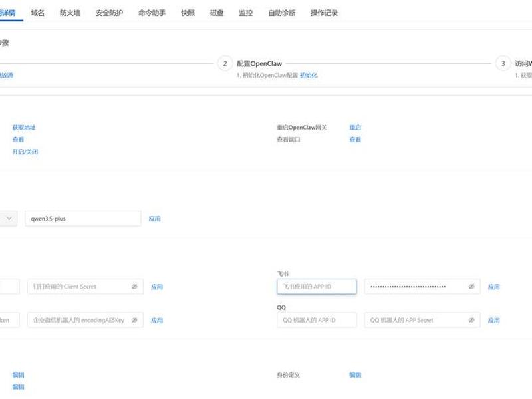
Task: Click the 开启/关闭 link
Action: point(25,152)
